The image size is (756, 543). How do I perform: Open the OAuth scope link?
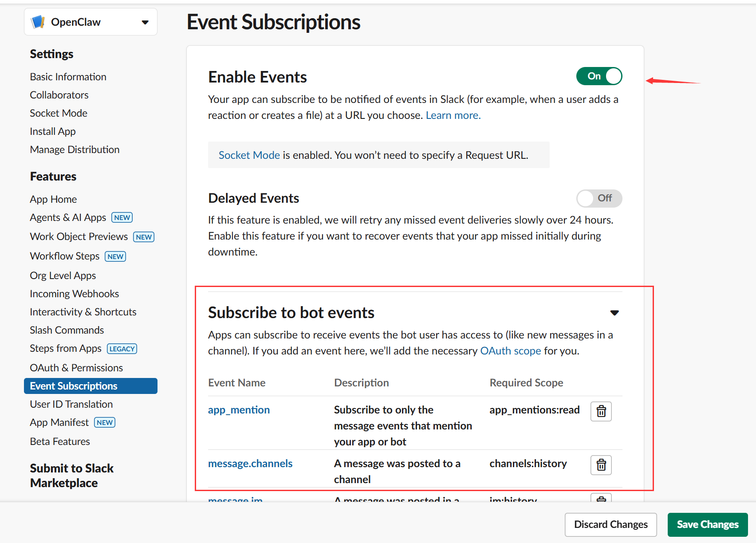click(x=510, y=351)
